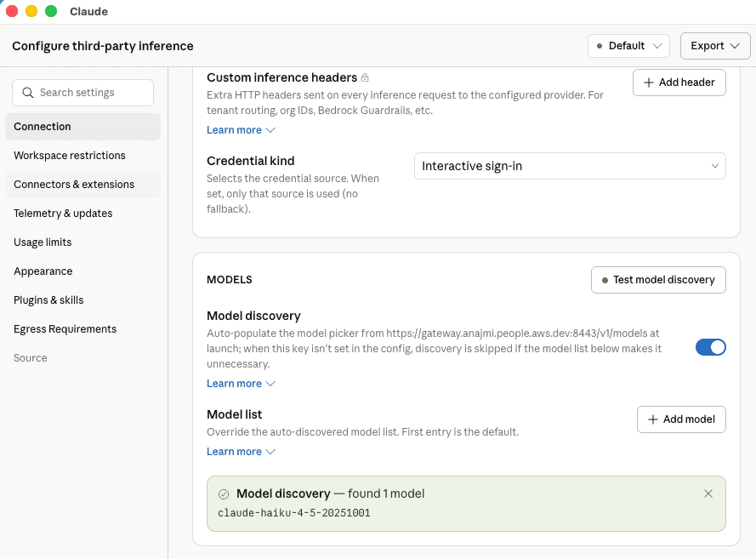Image resolution: width=756 pixels, height=559 pixels.
Task: Open the Appearance settings
Action: click(83, 271)
